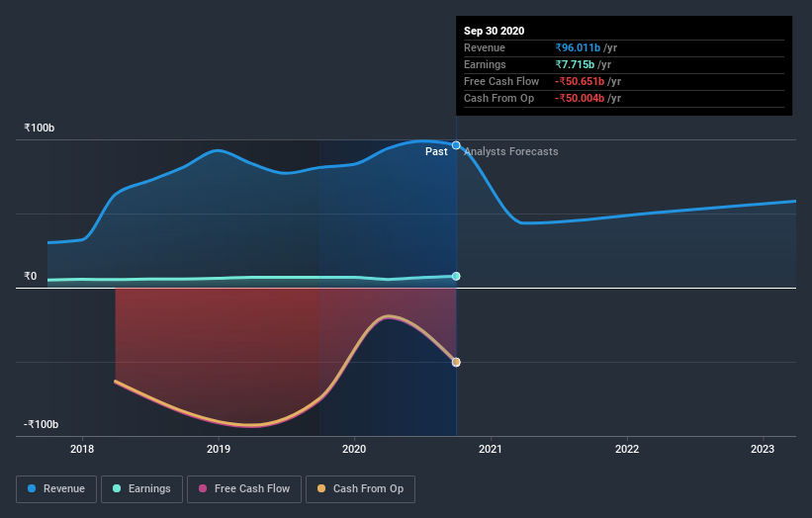The width and height of the screenshot is (812, 518).
Task: Click the 'Past' label on chart
Action: tap(436, 151)
